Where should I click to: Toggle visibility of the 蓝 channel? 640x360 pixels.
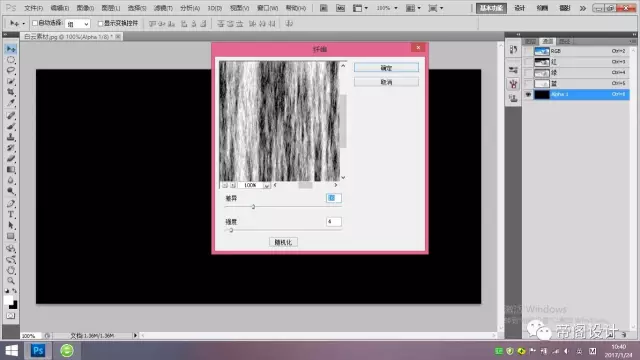click(528, 83)
